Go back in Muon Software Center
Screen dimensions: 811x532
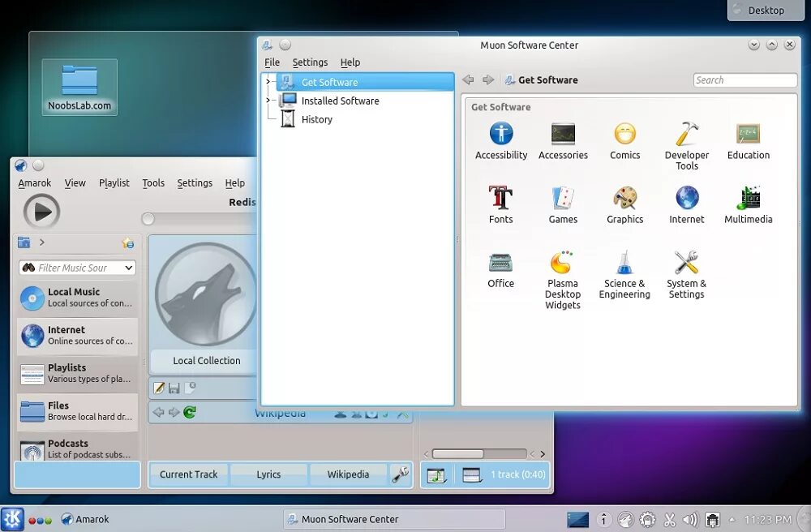click(x=468, y=79)
